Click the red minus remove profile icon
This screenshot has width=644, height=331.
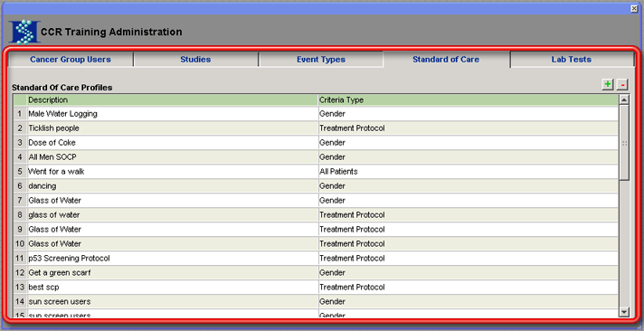coord(622,85)
